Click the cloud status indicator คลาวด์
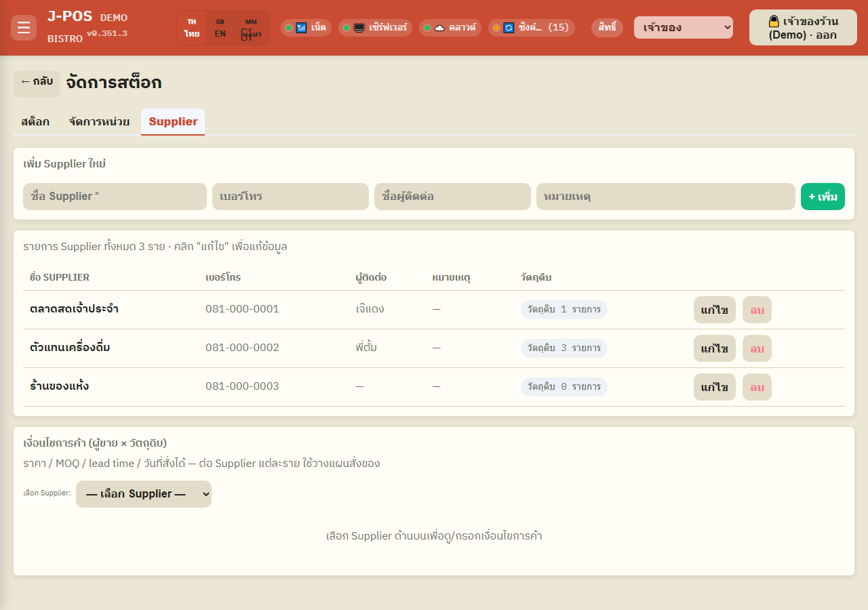Viewport: 868px width, 610px height. coord(450,28)
